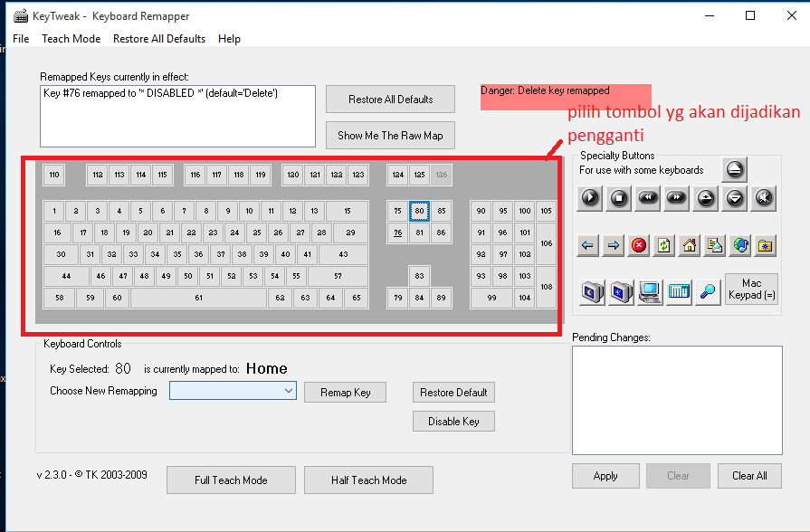This screenshot has height=532, width=810.
Task: Open the Teach Mode menu
Action: (71, 39)
